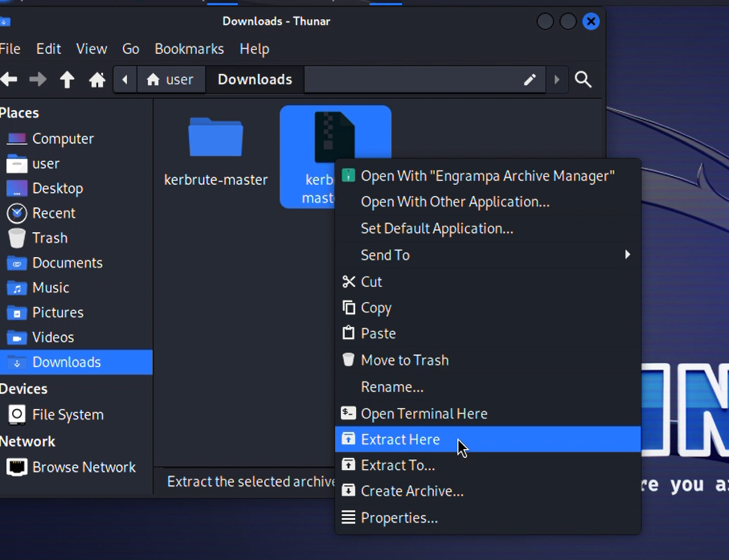Choose Move to Trash
Viewport: 729px width, 560px height.
click(x=488, y=360)
